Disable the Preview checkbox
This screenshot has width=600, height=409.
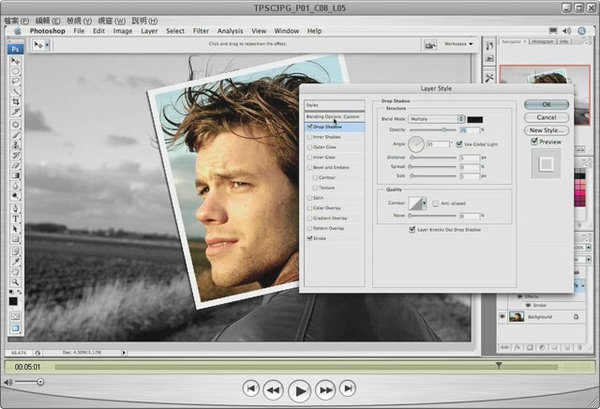coord(533,142)
